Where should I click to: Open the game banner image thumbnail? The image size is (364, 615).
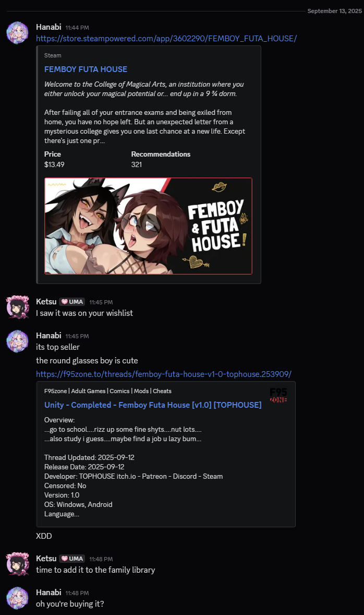coord(148,226)
